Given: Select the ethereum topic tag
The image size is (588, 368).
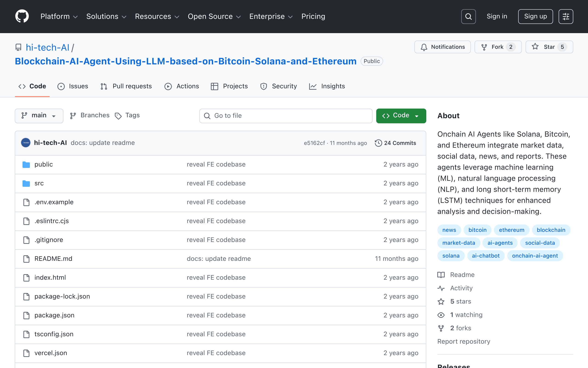Looking at the screenshot, I should point(512,230).
